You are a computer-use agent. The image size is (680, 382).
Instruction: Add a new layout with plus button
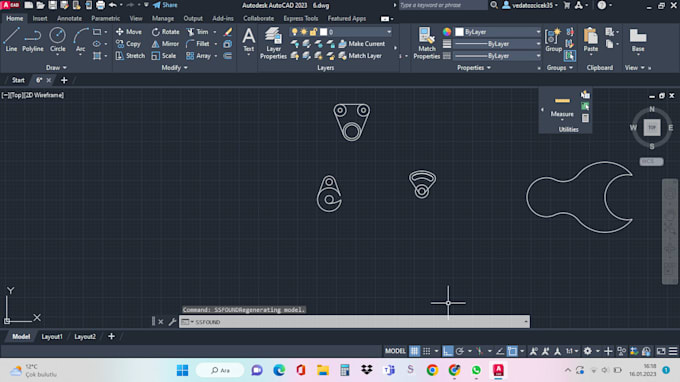(x=111, y=336)
